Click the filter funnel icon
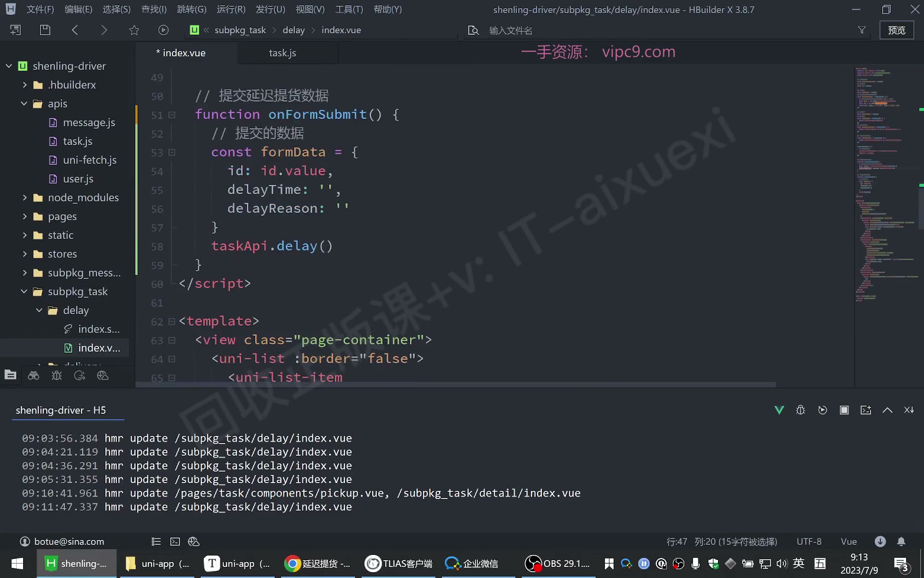The image size is (924, 578). coord(862,30)
